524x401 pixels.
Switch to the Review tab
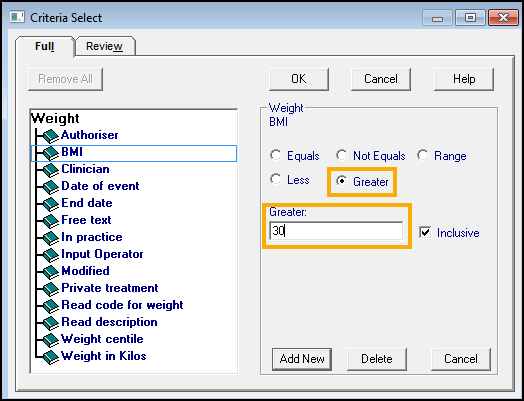pyautogui.click(x=105, y=46)
